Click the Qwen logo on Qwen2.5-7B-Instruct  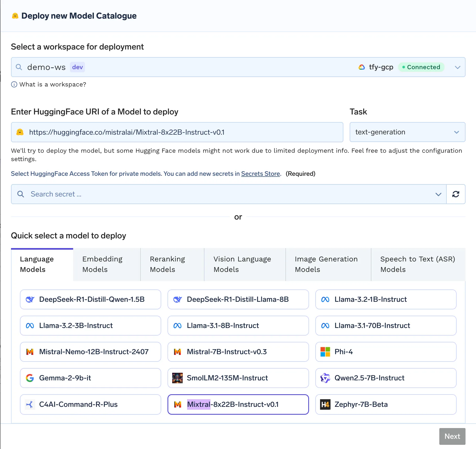[325, 378]
